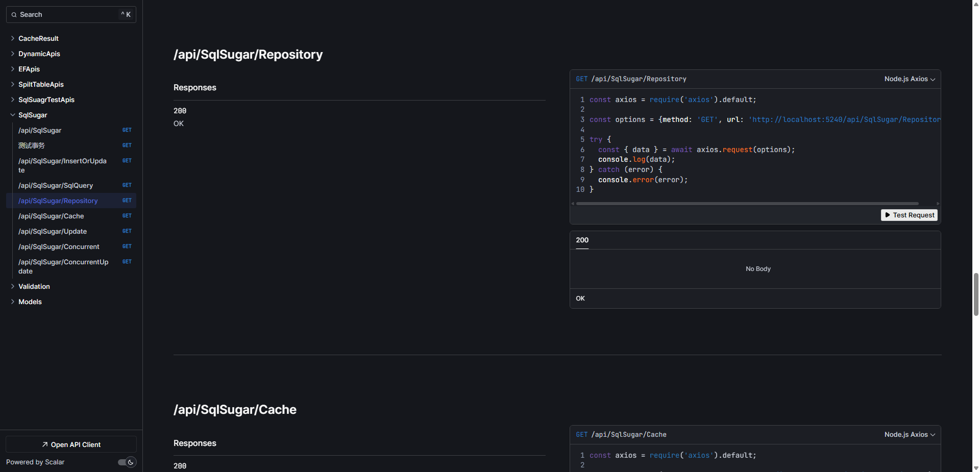Image resolution: width=980 pixels, height=472 pixels.
Task: Toggle dark mode switch
Action: point(127,462)
